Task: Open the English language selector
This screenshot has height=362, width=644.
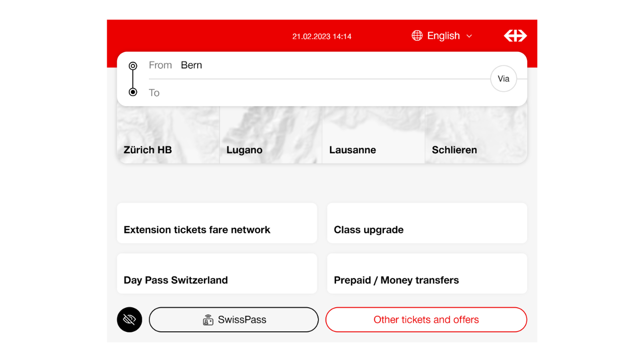Action: [443, 36]
